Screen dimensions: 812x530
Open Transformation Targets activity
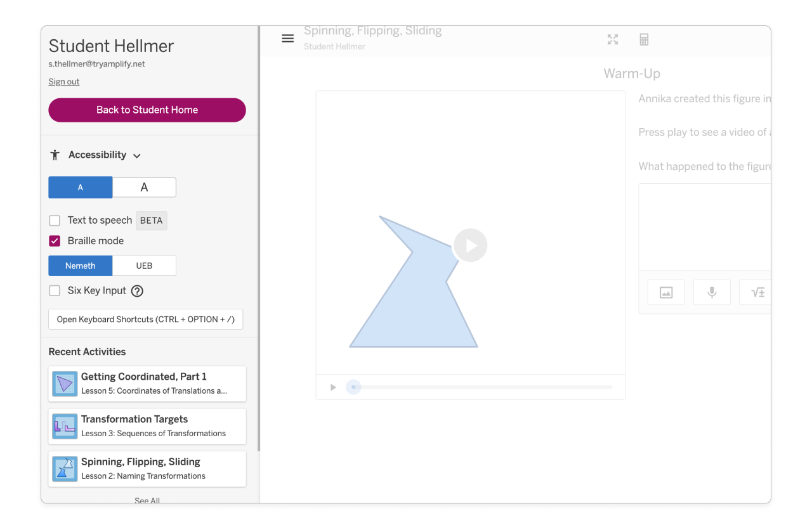point(147,425)
